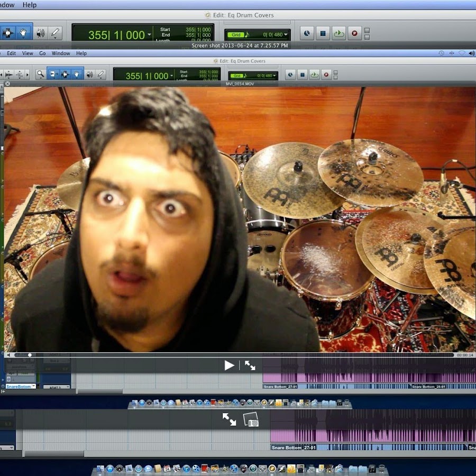
Task: Click the MIDI zoom icon in the inner toolbar
Action: (x=19, y=75)
